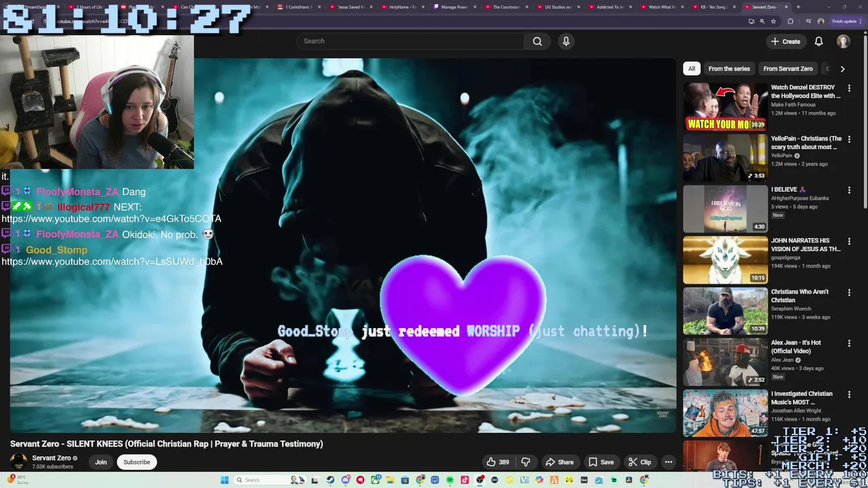
Task: Click the Create button
Action: (x=785, y=41)
